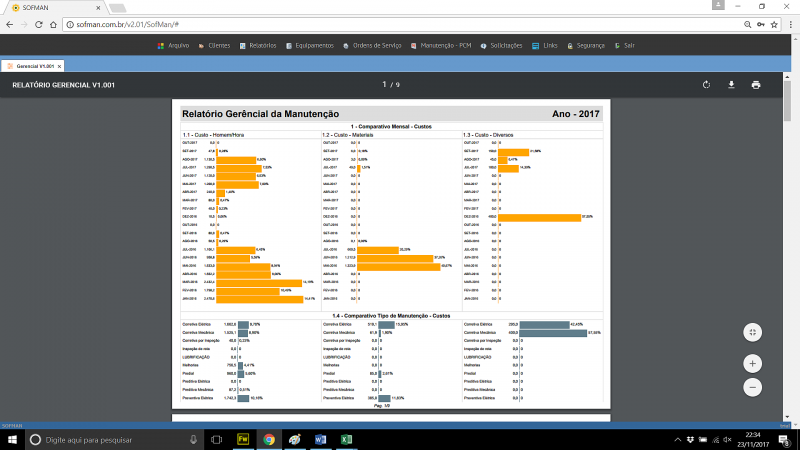Rotate the PDF report clockwise
The width and height of the screenshot is (800, 450).
tap(706, 85)
